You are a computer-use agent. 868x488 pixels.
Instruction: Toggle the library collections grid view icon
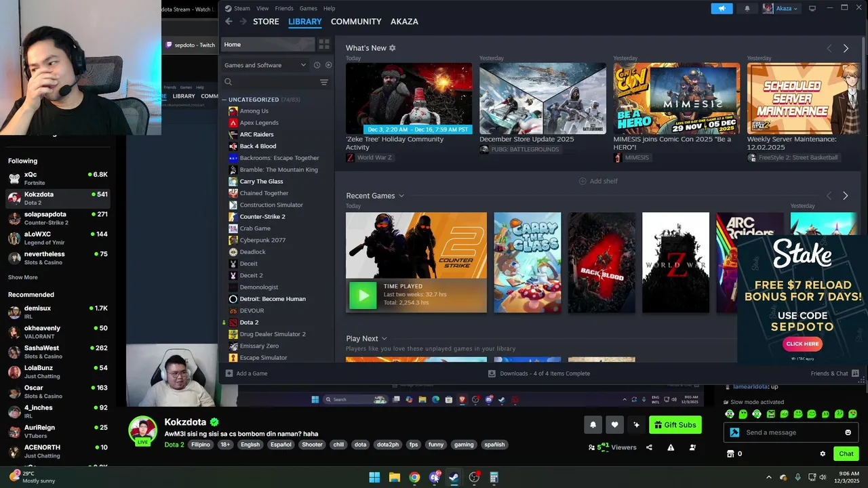click(324, 44)
